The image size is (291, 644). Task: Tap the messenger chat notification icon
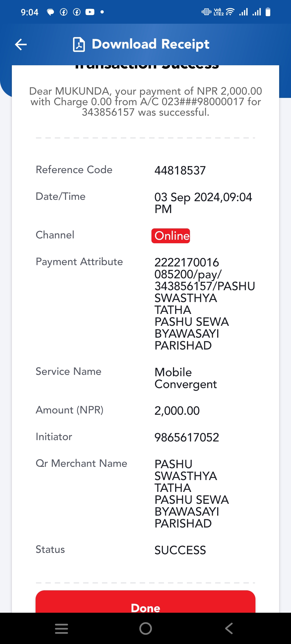point(50,12)
